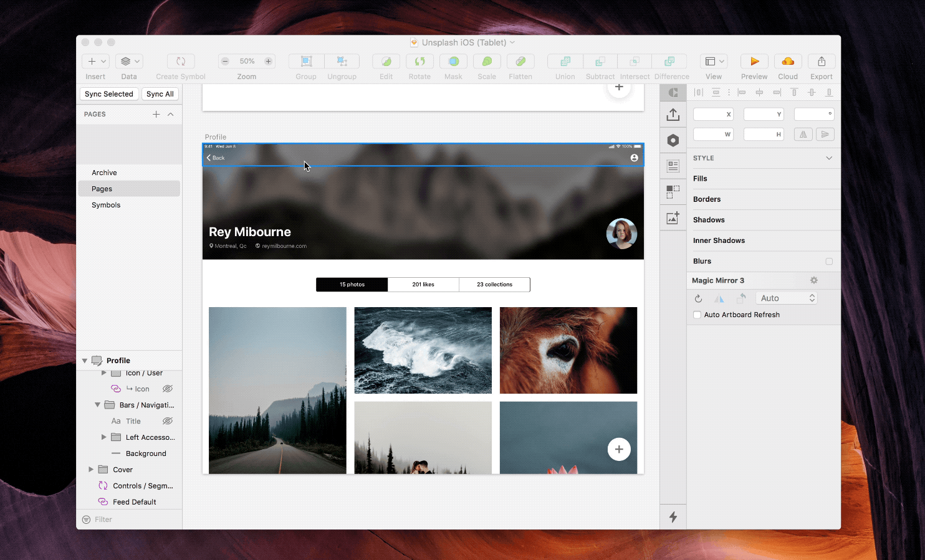Select the Rotate tool

coord(419,62)
